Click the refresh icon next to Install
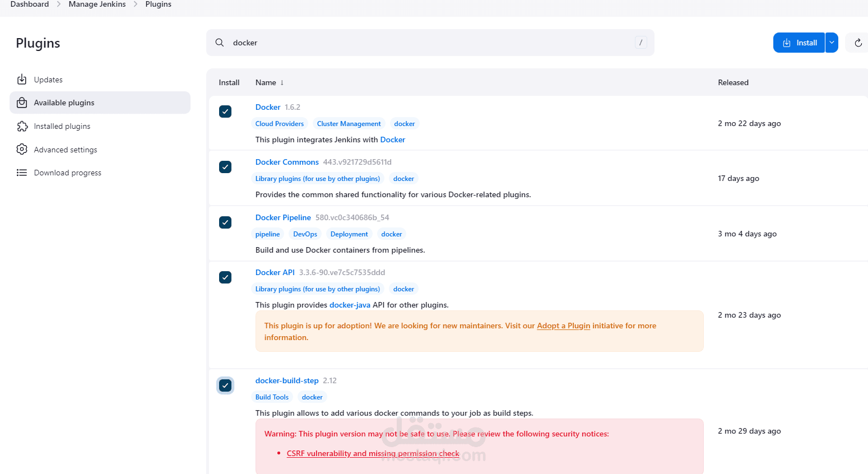Image resolution: width=868 pixels, height=474 pixels. [858, 43]
